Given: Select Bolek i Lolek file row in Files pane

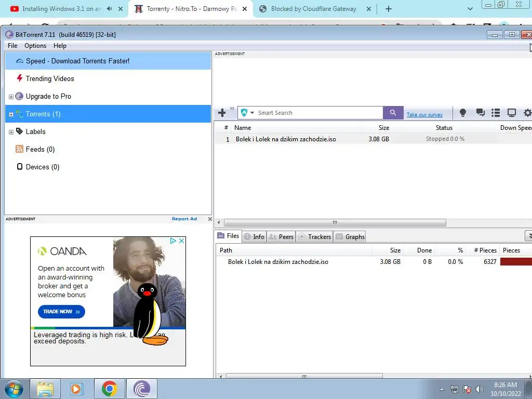Looking at the screenshot, I should [x=374, y=262].
